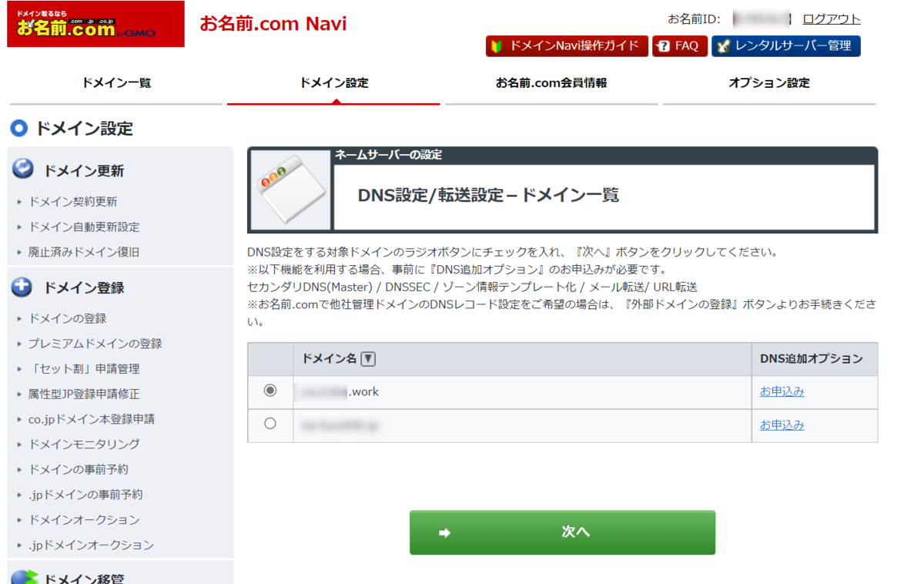Open ドメインオークション in sidebar
Image resolution: width=924 pixels, height=584 pixels.
tap(84, 520)
